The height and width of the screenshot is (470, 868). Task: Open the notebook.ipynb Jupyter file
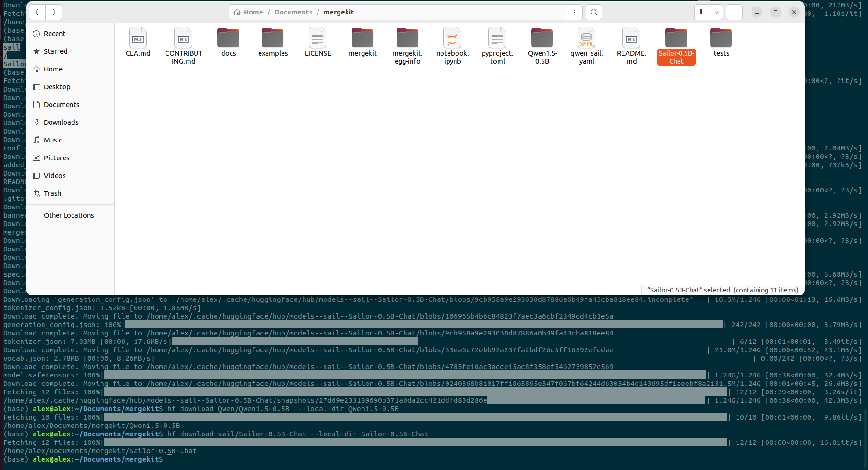pos(452,38)
